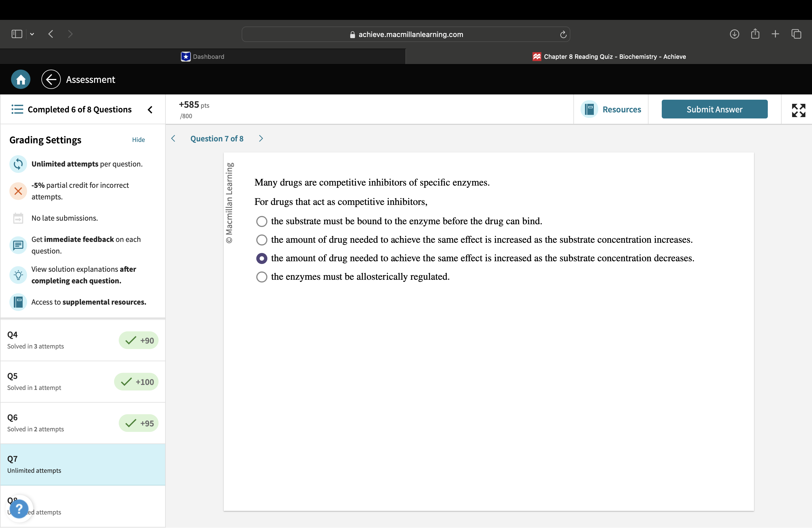Select "substrate must be bound" answer option
The height and width of the screenshot is (528, 812).
262,221
